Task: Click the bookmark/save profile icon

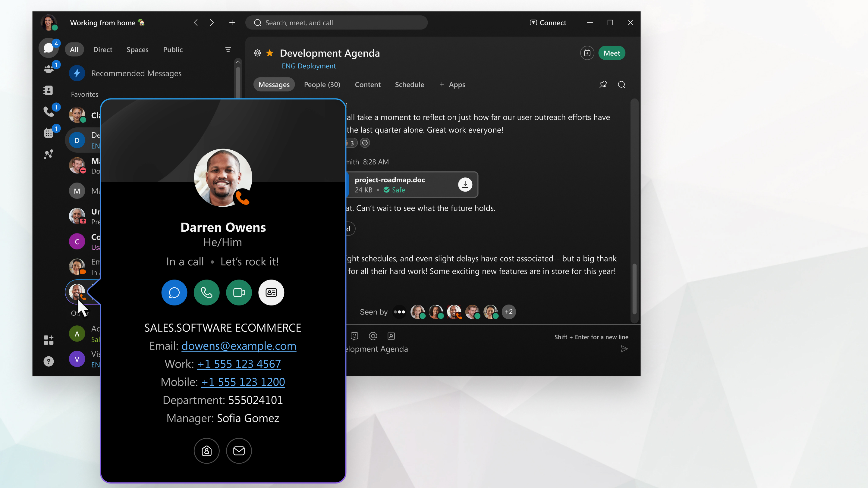Action: click(206, 451)
